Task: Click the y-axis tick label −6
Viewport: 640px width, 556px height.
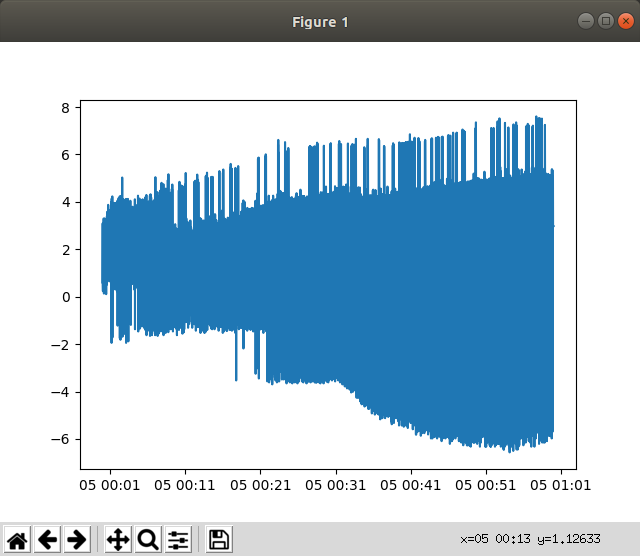Action: coord(62,440)
